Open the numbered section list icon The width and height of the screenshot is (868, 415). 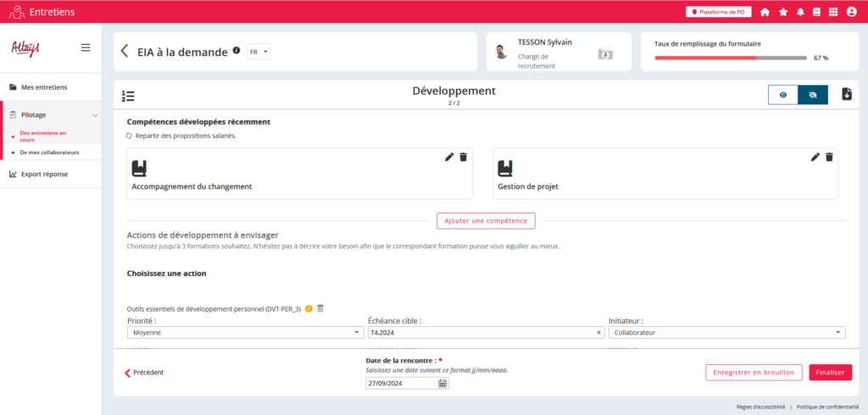[128, 96]
